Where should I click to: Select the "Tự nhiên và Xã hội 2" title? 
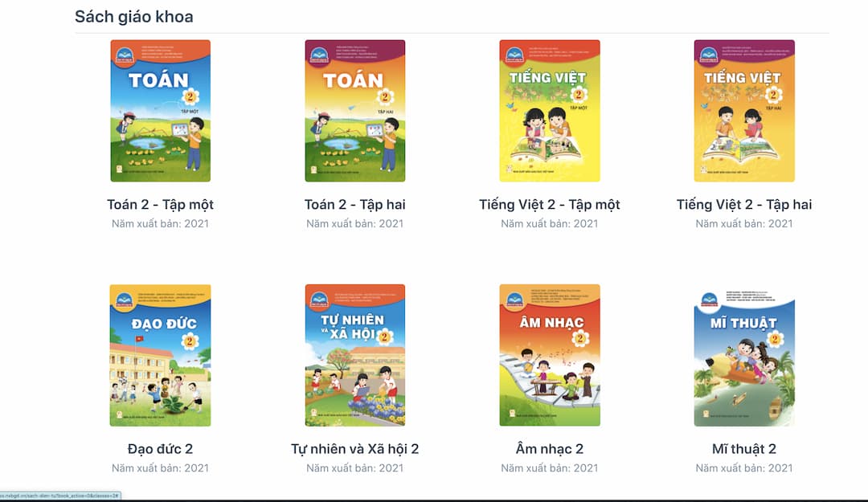point(355,449)
